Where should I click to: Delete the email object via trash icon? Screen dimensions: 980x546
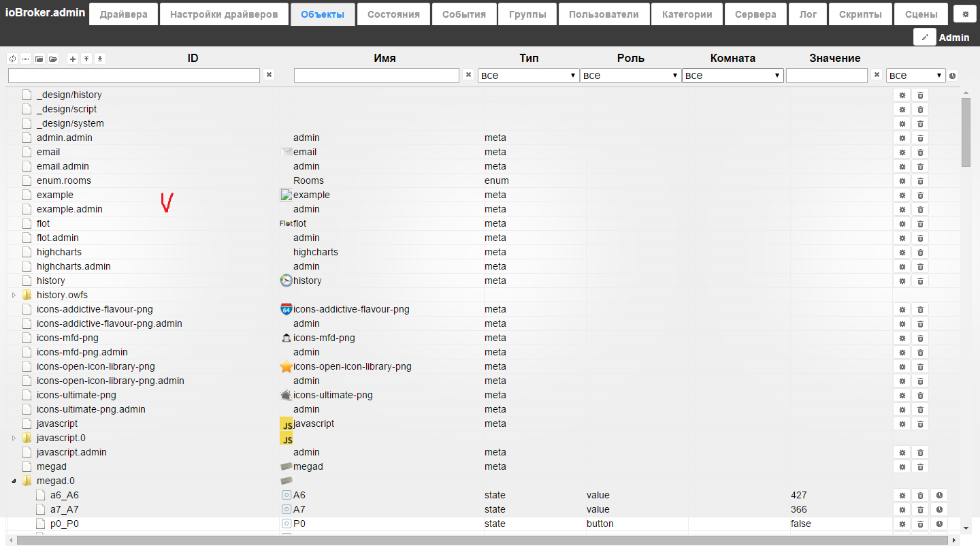pos(920,152)
